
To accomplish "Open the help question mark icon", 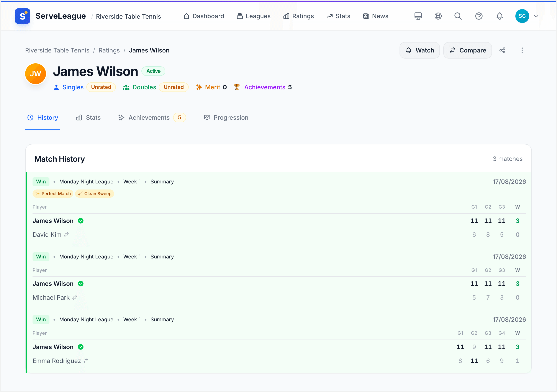I will 479,16.
